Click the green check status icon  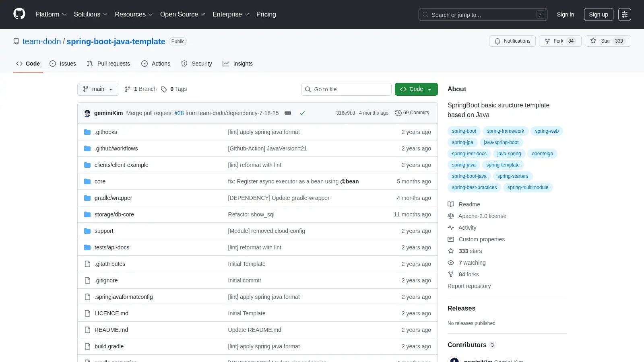302,113
